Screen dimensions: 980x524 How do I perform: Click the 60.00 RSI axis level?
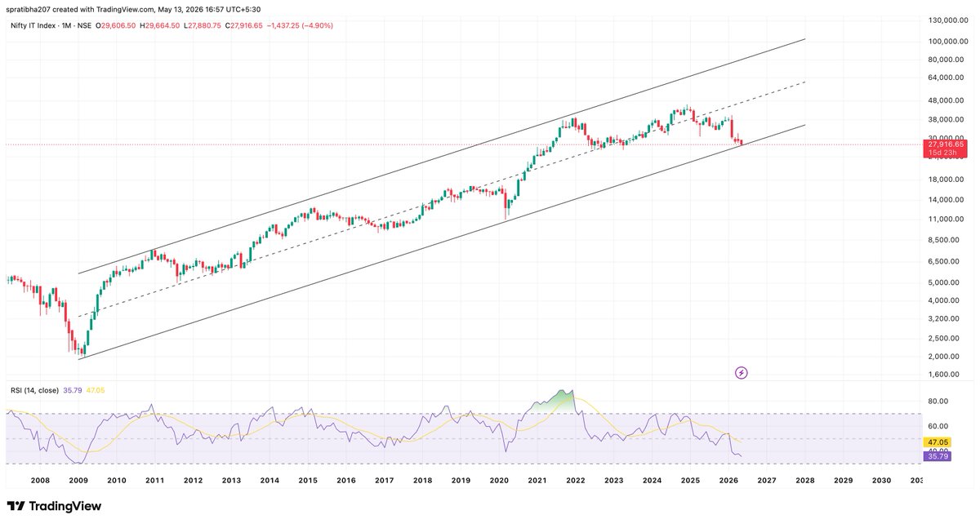pos(937,426)
